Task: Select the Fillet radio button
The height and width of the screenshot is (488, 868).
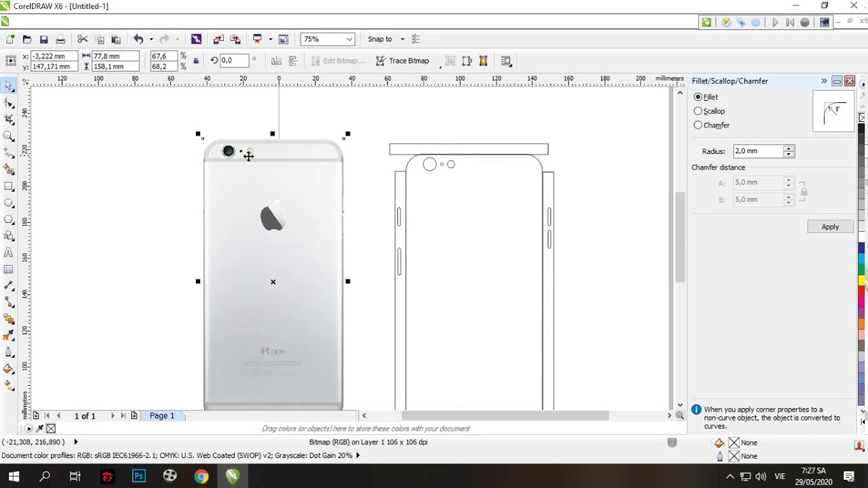Action: click(698, 97)
